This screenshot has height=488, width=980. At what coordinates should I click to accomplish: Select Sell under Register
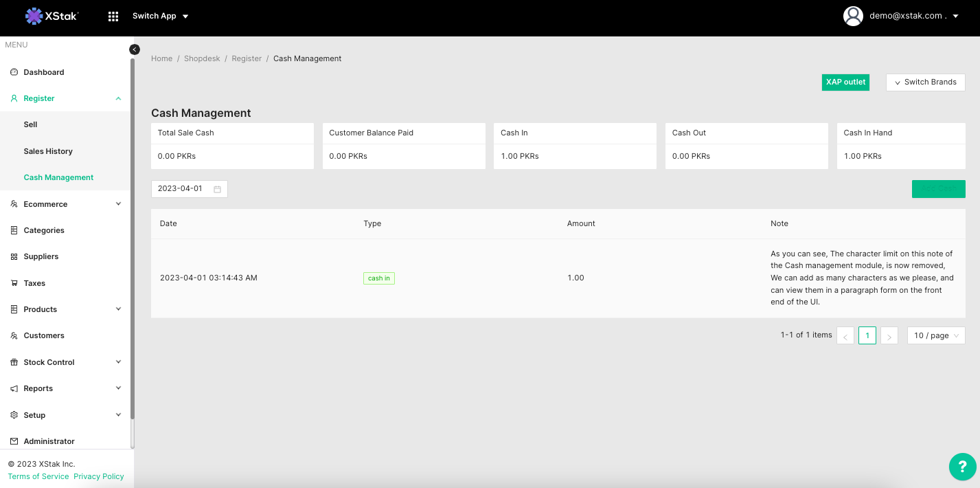point(30,124)
